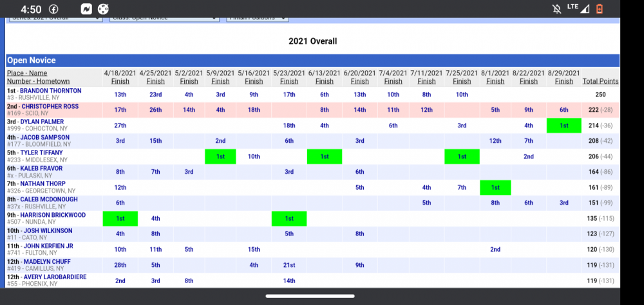
Task: Open rider TYLER TIFFANY's profile link
Action: tap(41, 152)
